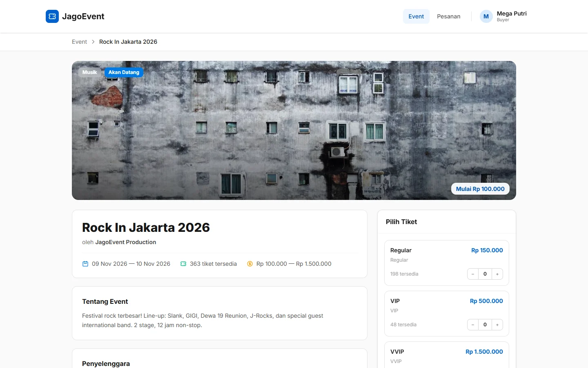The image size is (588, 368).
Task: Open the Pesanan nav tab
Action: coord(448,16)
